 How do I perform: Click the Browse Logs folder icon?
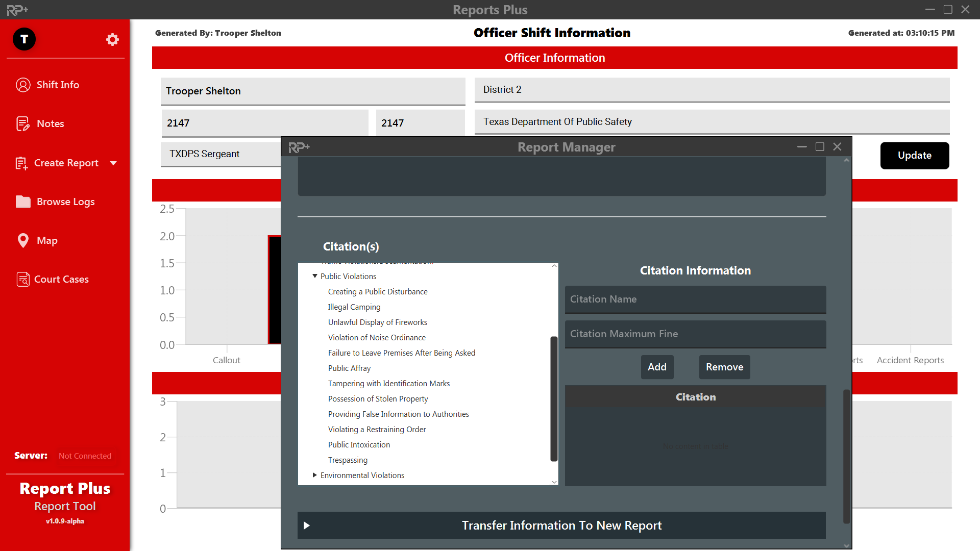(23, 202)
